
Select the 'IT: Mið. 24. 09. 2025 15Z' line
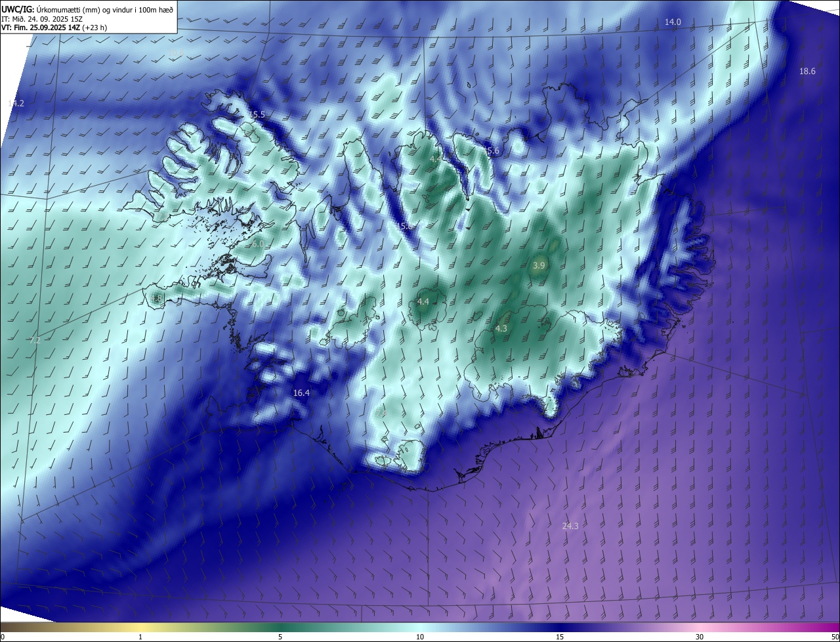[x=42, y=18]
